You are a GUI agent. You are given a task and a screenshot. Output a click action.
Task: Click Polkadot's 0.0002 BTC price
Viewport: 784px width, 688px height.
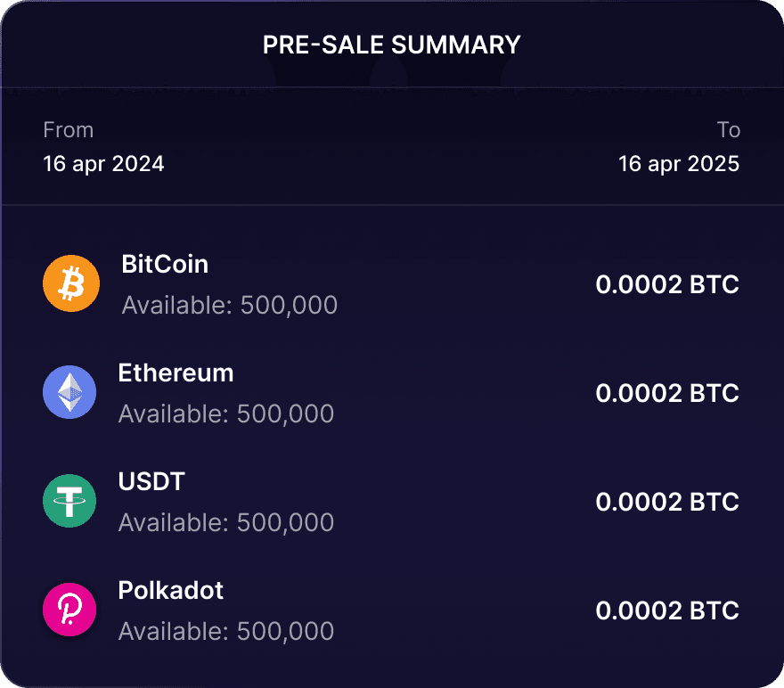pos(667,610)
